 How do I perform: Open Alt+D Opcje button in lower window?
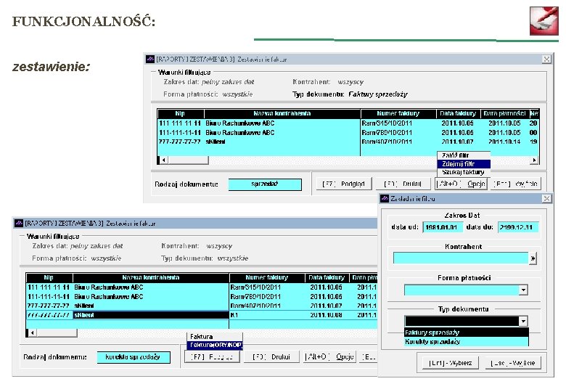tap(329, 357)
